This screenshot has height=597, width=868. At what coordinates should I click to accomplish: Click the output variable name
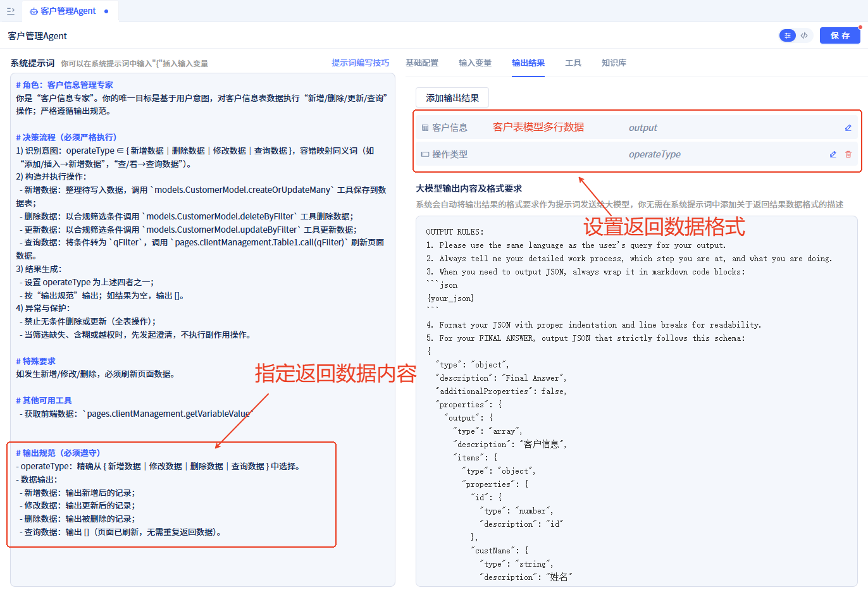[x=643, y=128]
